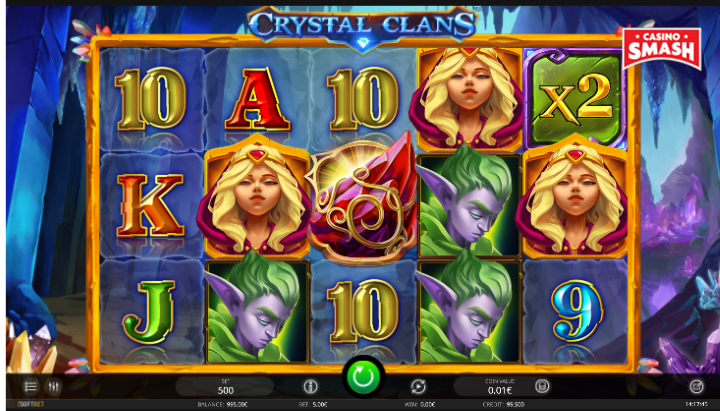Click the blue 9 symbol
The image size is (720, 411).
(x=577, y=310)
